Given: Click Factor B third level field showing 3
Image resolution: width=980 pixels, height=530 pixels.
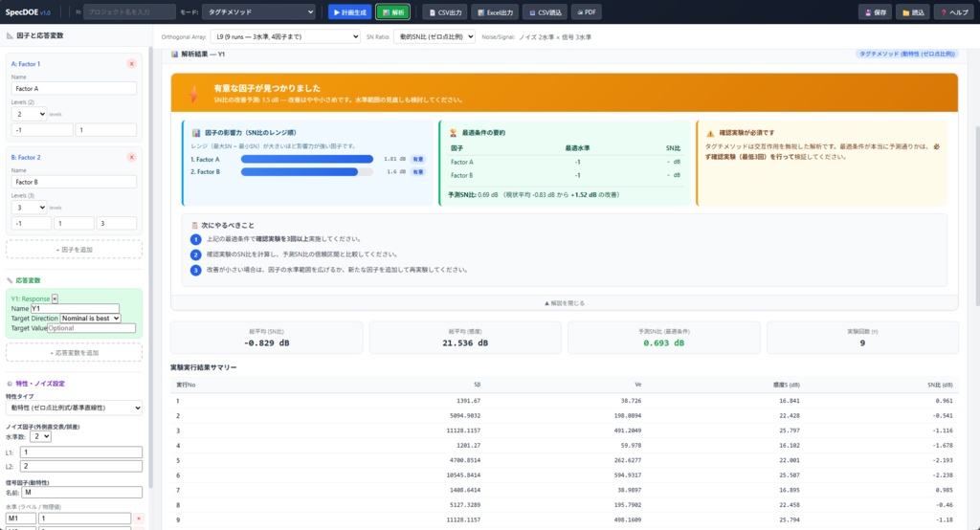Looking at the screenshot, I should (116, 223).
